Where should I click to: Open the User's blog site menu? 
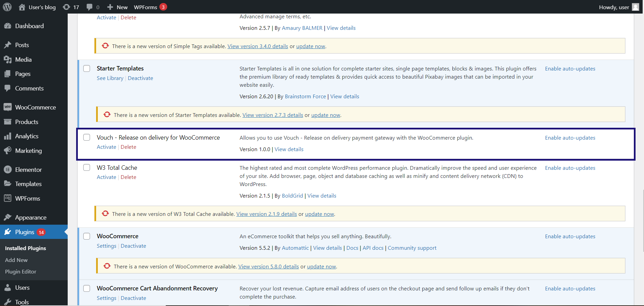pos(42,7)
